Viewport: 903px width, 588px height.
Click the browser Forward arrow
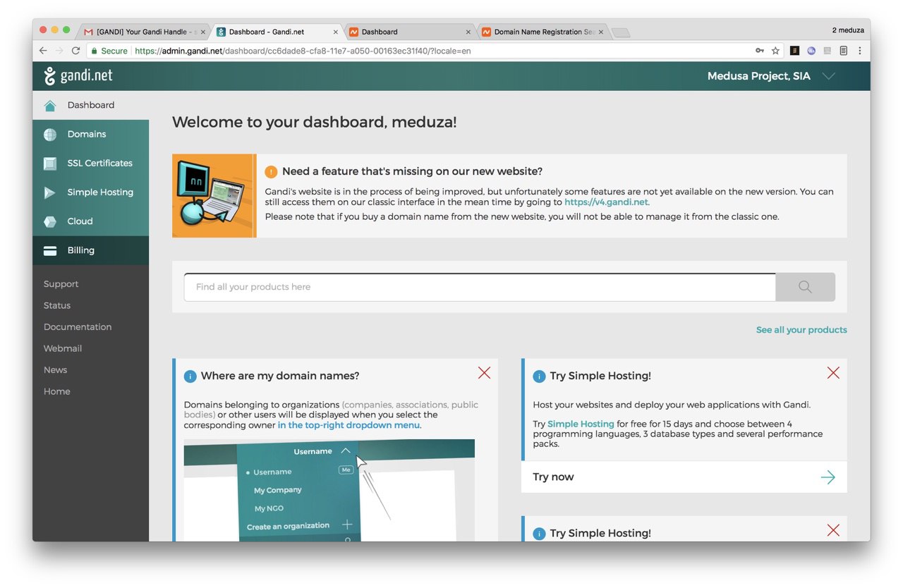click(x=59, y=51)
